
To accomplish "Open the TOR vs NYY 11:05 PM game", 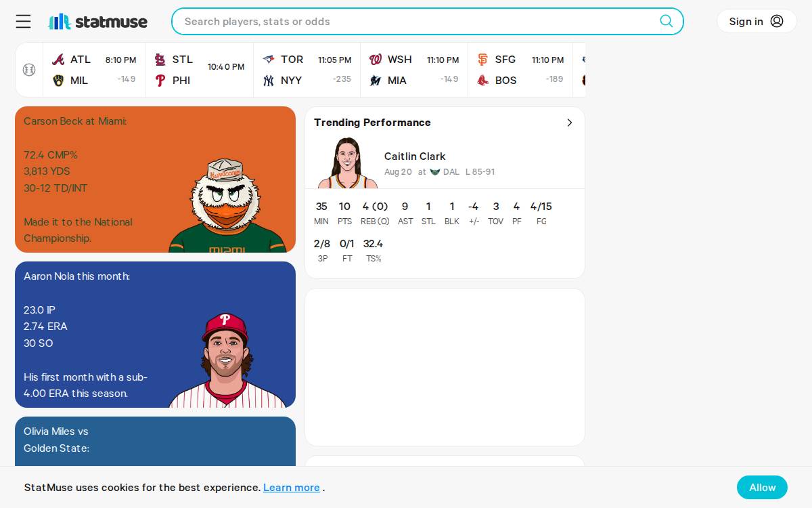I will point(307,70).
